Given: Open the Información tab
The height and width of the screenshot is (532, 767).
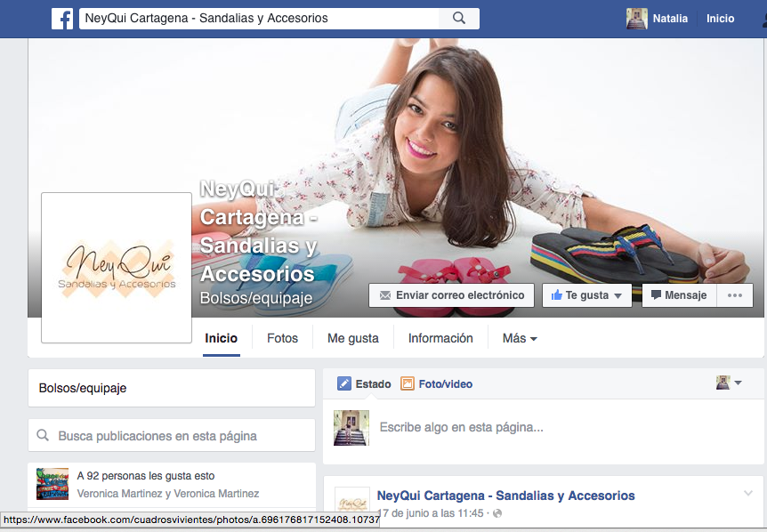Looking at the screenshot, I should coord(440,338).
